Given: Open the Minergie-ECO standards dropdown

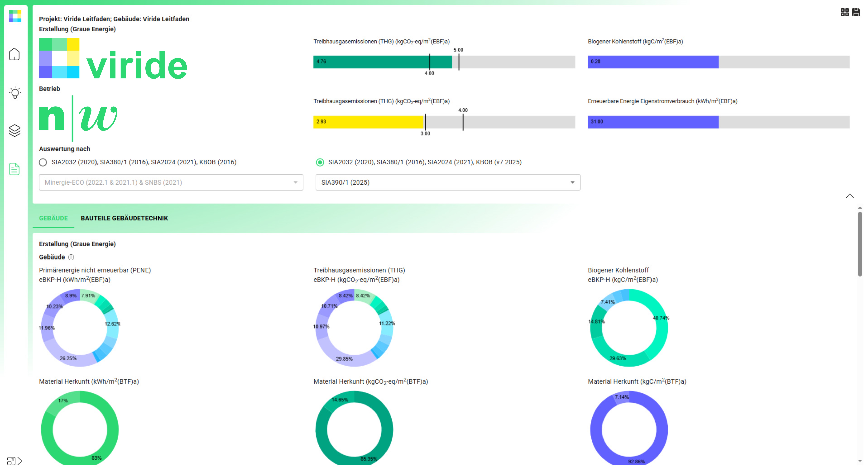Looking at the screenshot, I should pyautogui.click(x=171, y=183).
